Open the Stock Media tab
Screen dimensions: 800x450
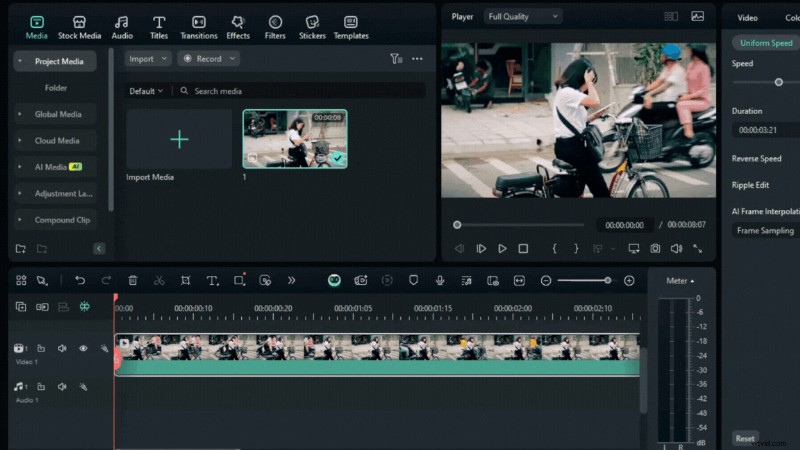point(79,28)
